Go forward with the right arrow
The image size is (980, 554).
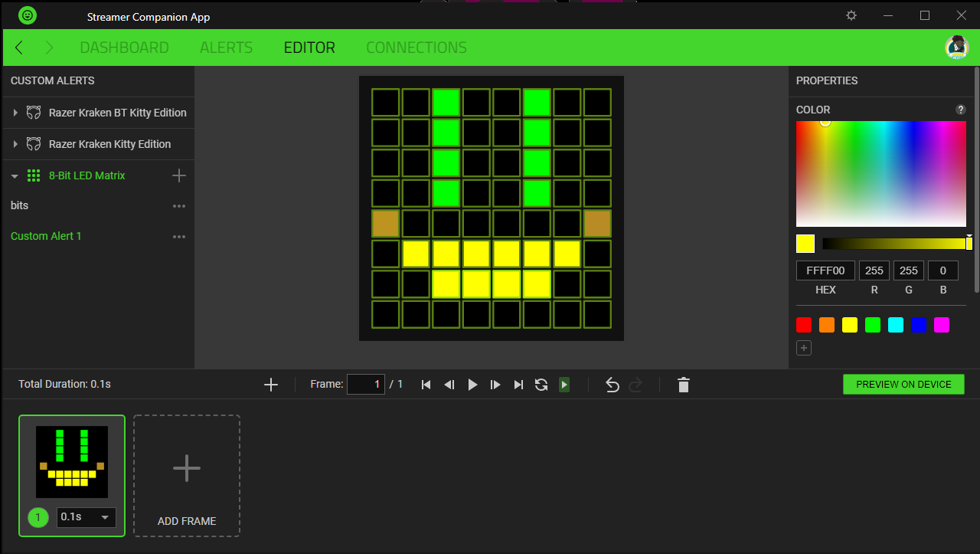(x=50, y=48)
